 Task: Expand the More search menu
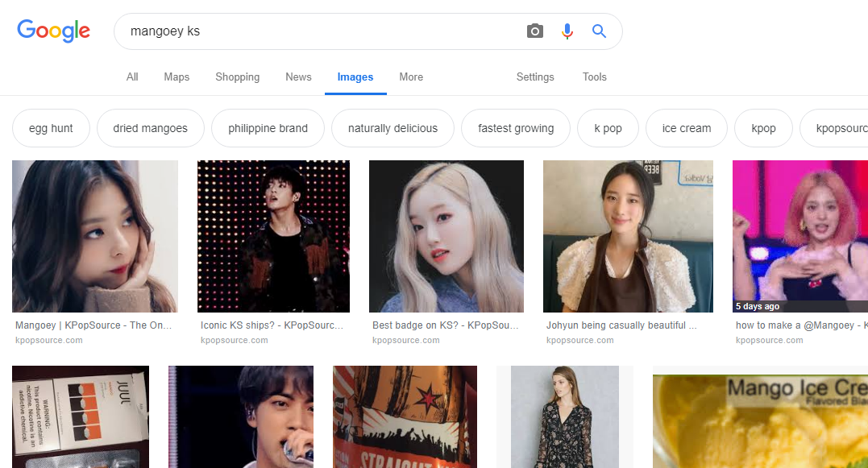[x=411, y=77]
